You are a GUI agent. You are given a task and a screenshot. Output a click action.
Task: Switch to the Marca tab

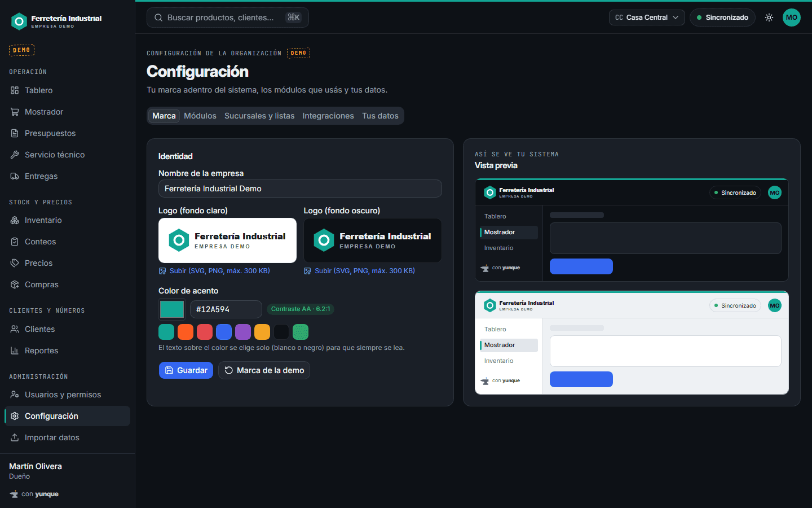pyautogui.click(x=164, y=116)
